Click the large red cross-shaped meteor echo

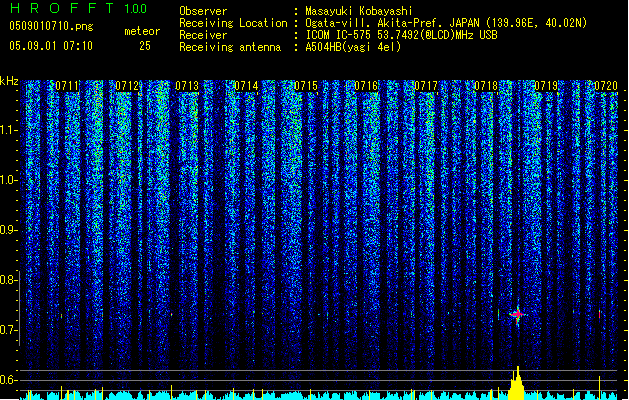[x=517, y=314]
